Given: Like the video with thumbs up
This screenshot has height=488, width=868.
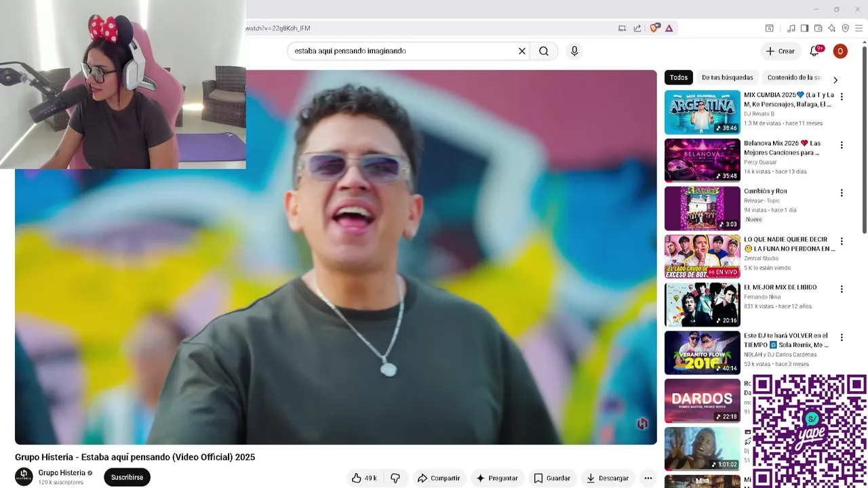Looking at the screenshot, I should click(x=364, y=478).
